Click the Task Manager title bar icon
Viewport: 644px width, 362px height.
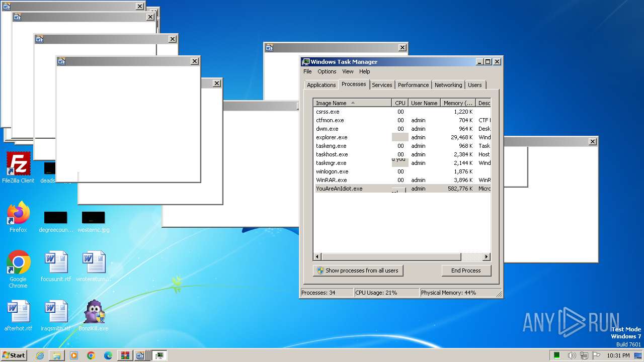pyautogui.click(x=305, y=62)
